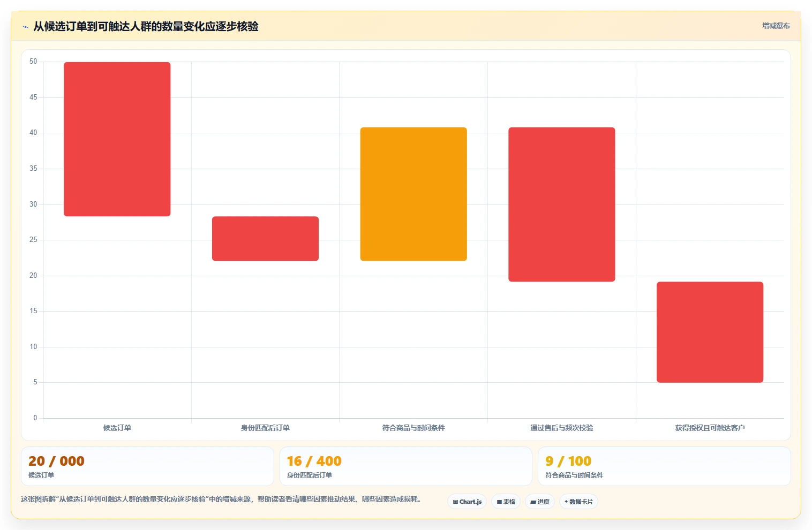Viewport: 812px width, 530px height.
Task: Open the 9 / 100 data card
Action: (x=664, y=466)
